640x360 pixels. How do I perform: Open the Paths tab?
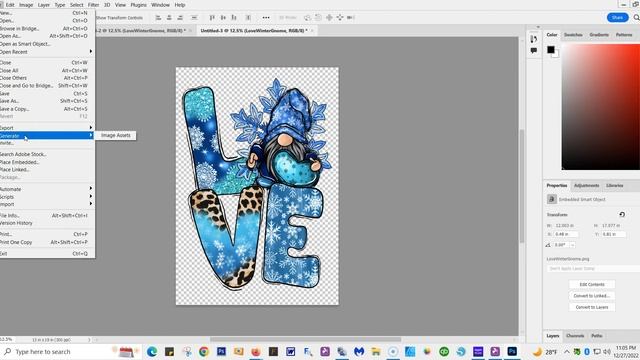[x=597, y=336]
